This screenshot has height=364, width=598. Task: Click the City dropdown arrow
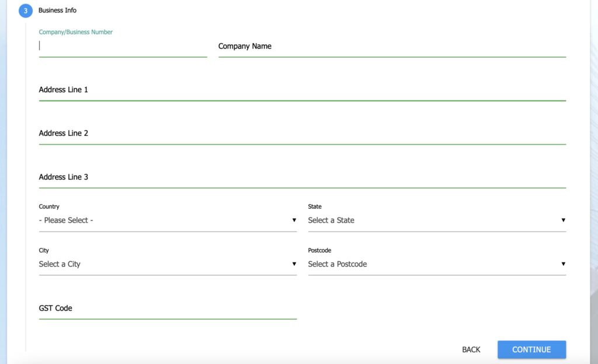(294, 264)
